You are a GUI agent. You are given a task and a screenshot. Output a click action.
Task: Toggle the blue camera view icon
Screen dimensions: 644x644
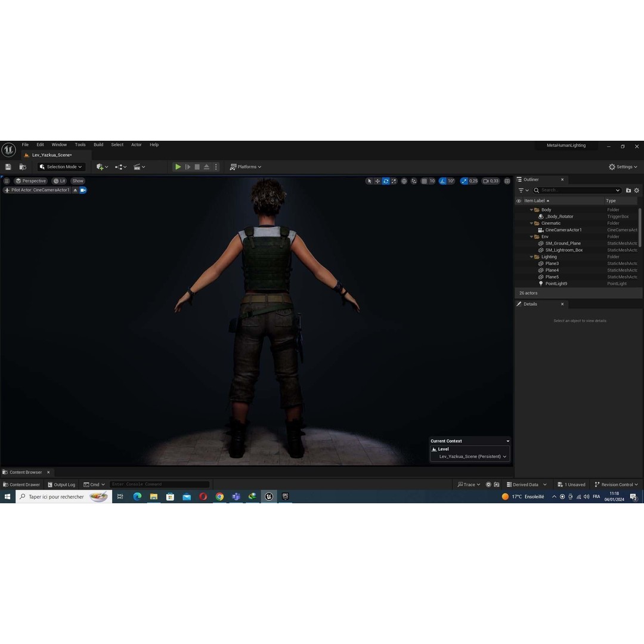tap(83, 190)
